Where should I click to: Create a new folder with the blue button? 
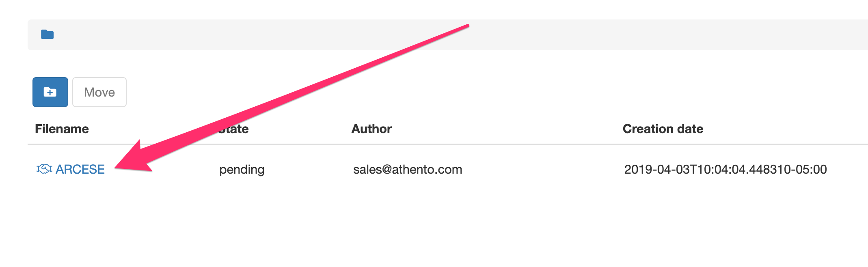click(x=50, y=92)
